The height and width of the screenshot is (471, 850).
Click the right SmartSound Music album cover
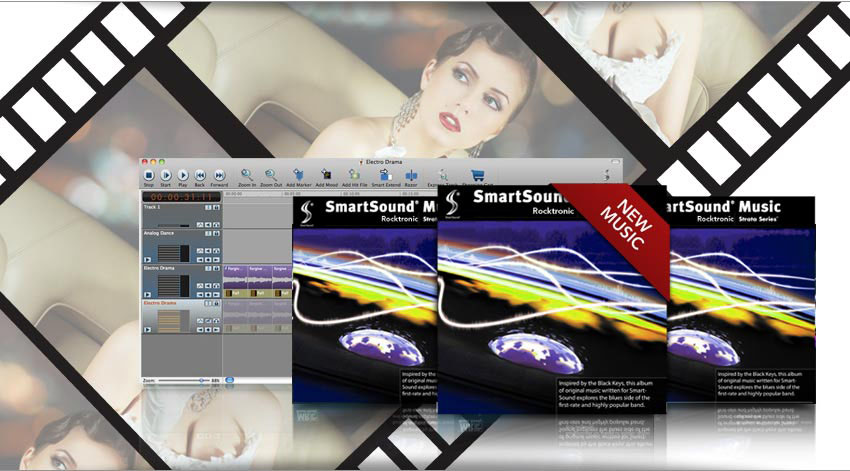[x=741, y=300]
